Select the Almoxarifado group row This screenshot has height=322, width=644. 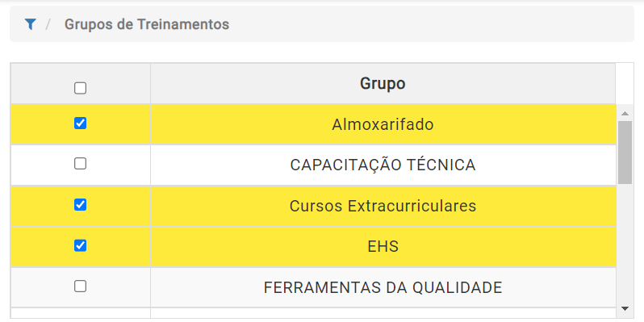[313, 124]
